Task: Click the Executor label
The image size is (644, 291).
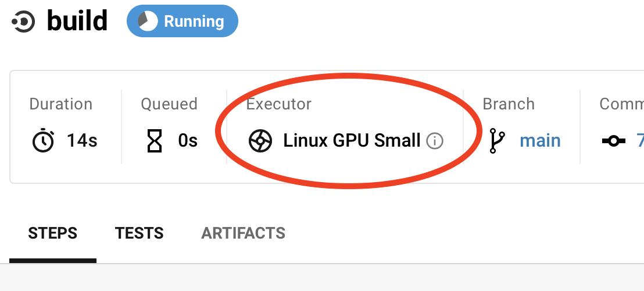Action: click(x=278, y=104)
